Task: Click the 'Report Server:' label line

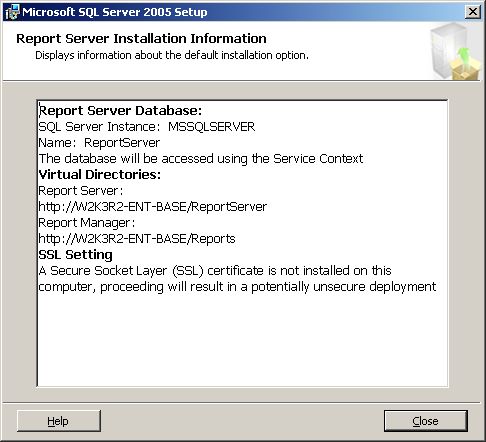Action: point(81,191)
